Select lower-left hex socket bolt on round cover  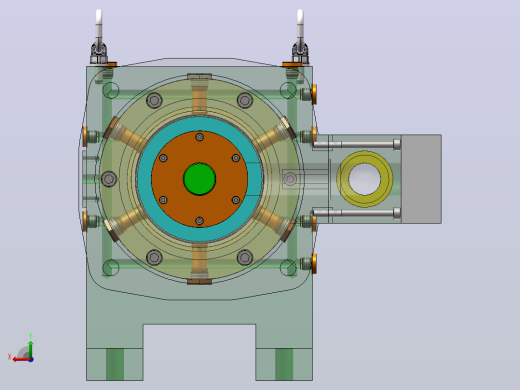pos(154,257)
